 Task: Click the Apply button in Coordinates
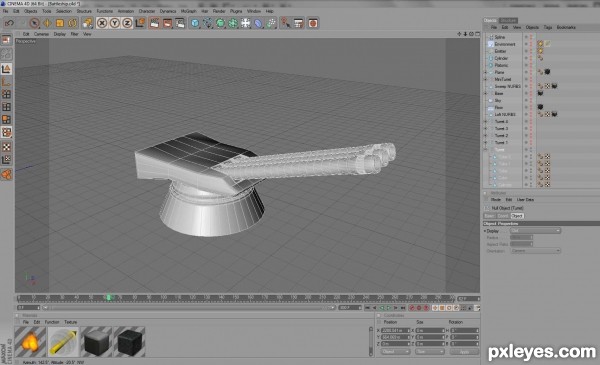coord(464,352)
